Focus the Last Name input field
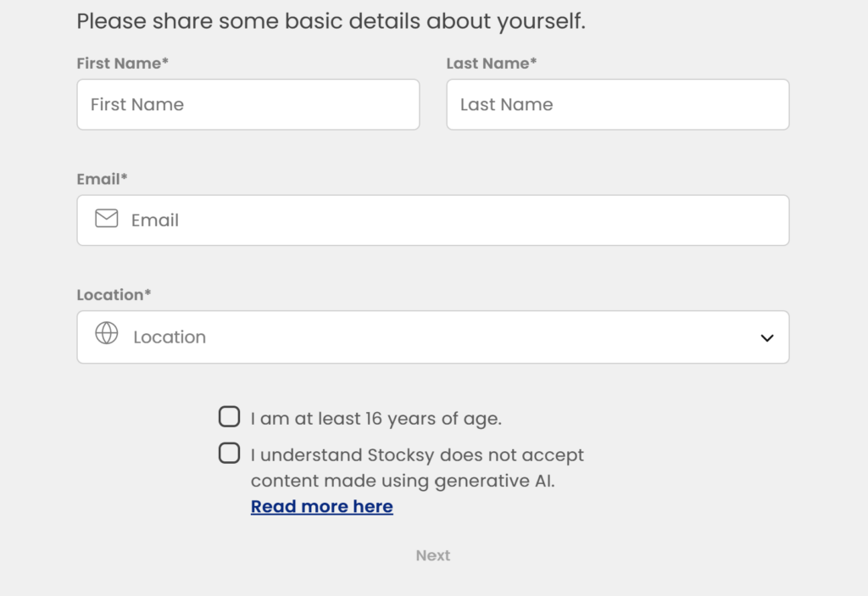 (618, 104)
